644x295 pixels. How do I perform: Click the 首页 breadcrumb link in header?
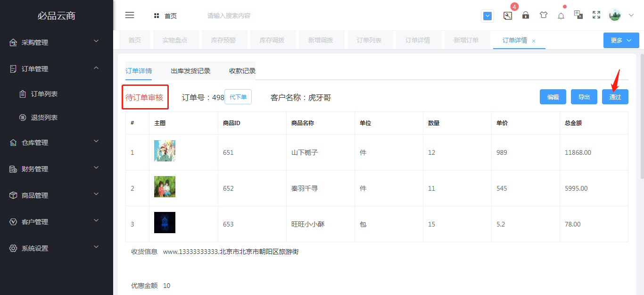pyautogui.click(x=171, y=16)
